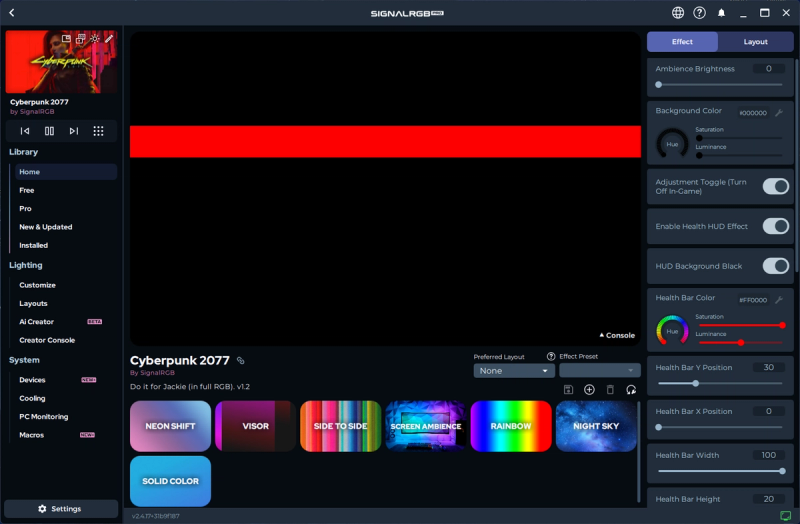This screenshot has height=524, width=800.
Task: Select Home in Library
Action: pyautogui.click(x=66, y=172)
